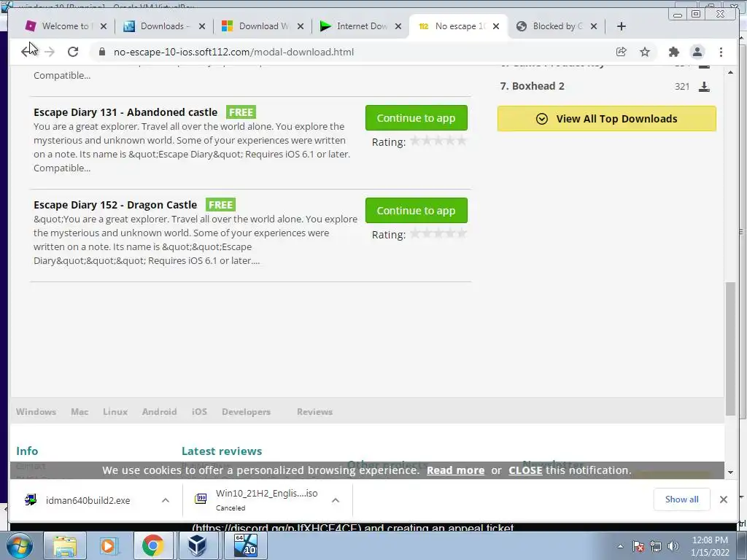Show hidden system tray icons

tap(620, 547)
